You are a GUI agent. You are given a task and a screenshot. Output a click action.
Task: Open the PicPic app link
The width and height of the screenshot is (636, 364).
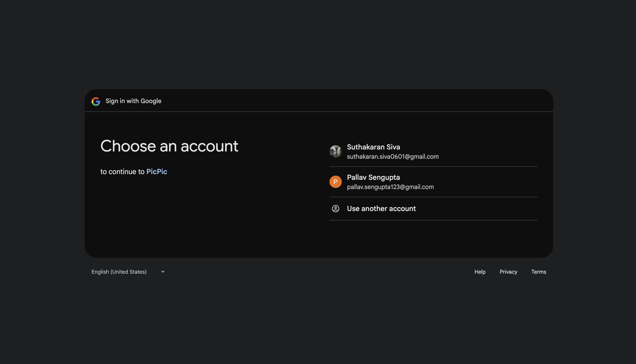click(156, 172)
